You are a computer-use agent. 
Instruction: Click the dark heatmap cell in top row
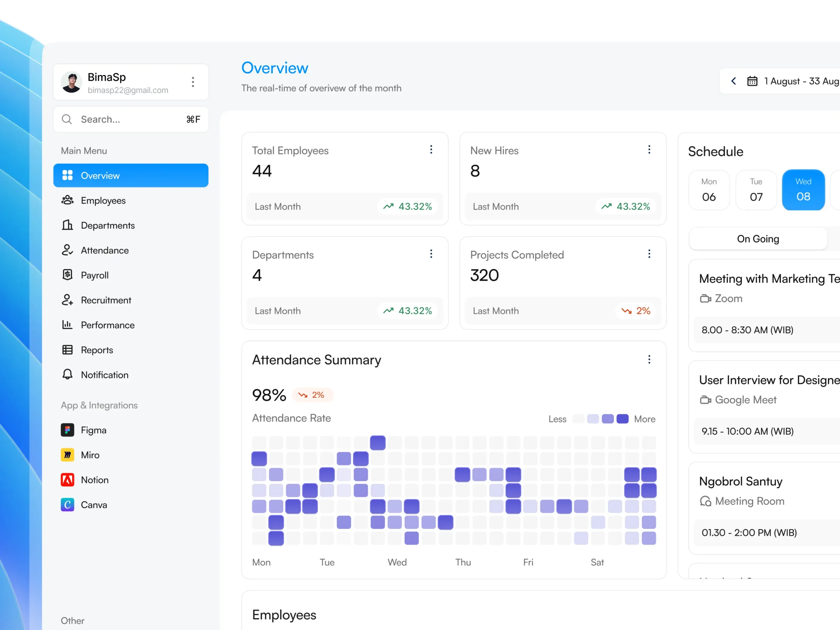click(378, 443)
